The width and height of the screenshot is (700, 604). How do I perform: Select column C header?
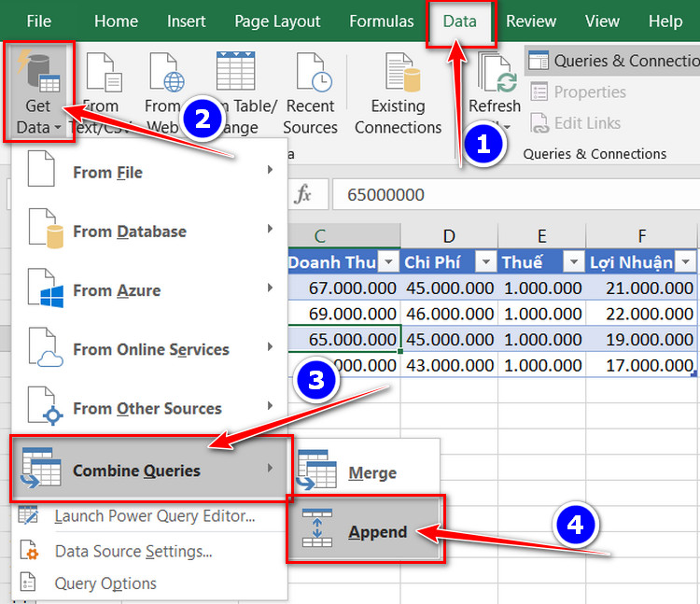tap(343, 235)
